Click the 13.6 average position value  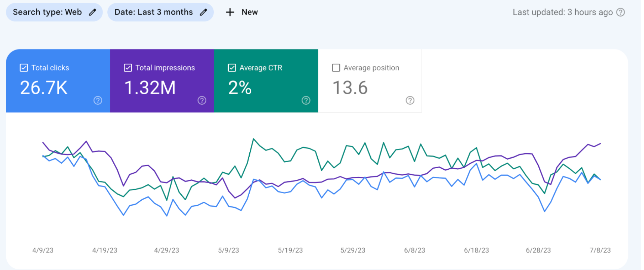tap(350, 88)
